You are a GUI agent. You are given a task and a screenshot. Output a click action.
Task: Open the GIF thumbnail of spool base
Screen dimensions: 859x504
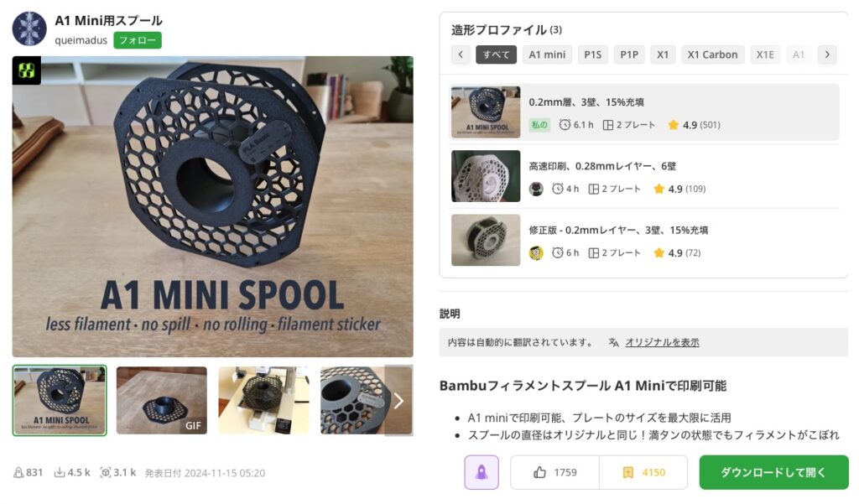pos(162,401)
